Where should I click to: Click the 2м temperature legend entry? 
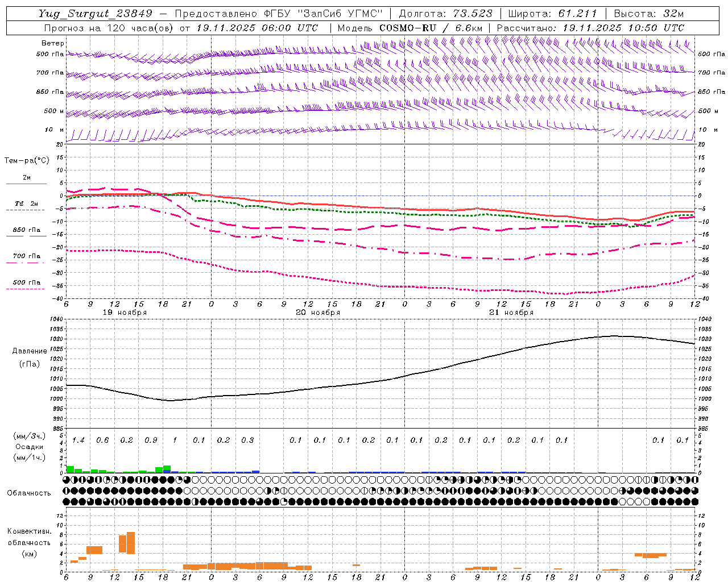27,177
